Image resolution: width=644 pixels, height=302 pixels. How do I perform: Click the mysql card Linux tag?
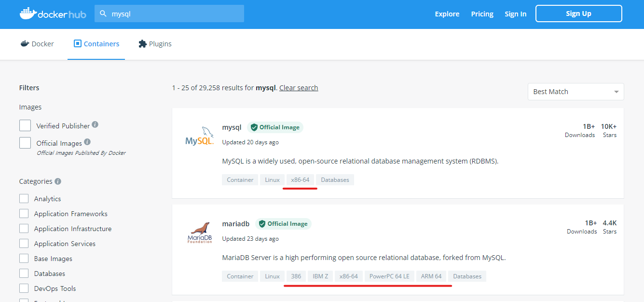[273, 180]
